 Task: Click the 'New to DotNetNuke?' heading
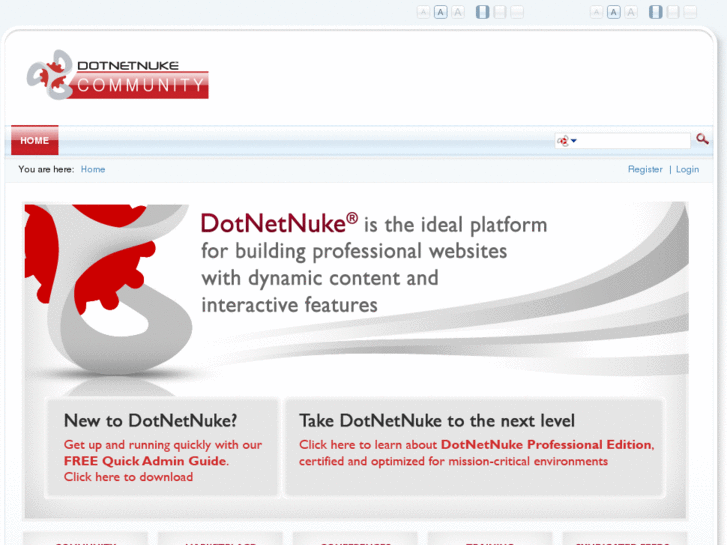(150, 421)
